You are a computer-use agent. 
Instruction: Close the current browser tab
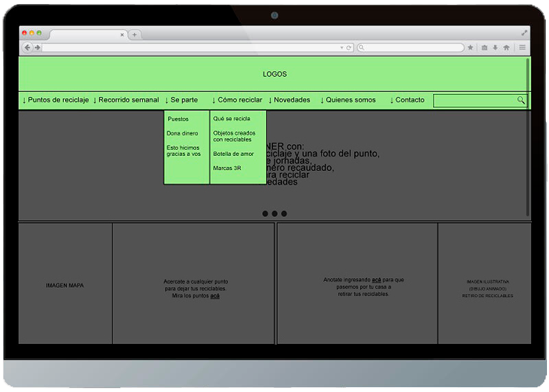123,34
